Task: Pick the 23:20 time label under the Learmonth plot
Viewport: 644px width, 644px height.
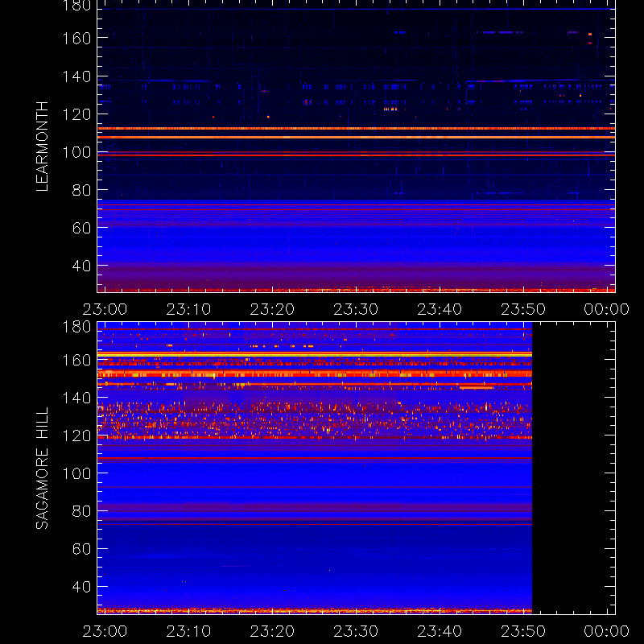Action: 272,309
